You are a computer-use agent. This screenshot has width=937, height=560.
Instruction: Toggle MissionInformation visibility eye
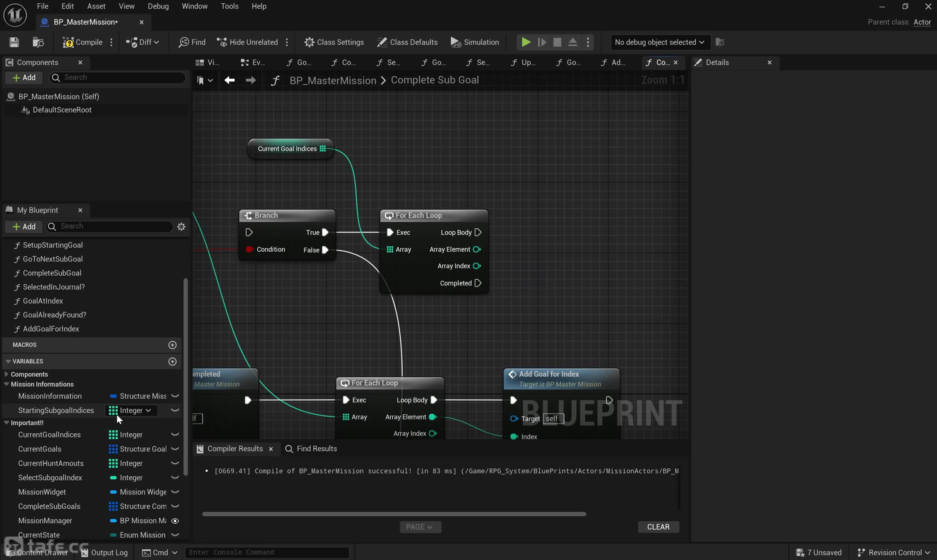pos(175,396)
